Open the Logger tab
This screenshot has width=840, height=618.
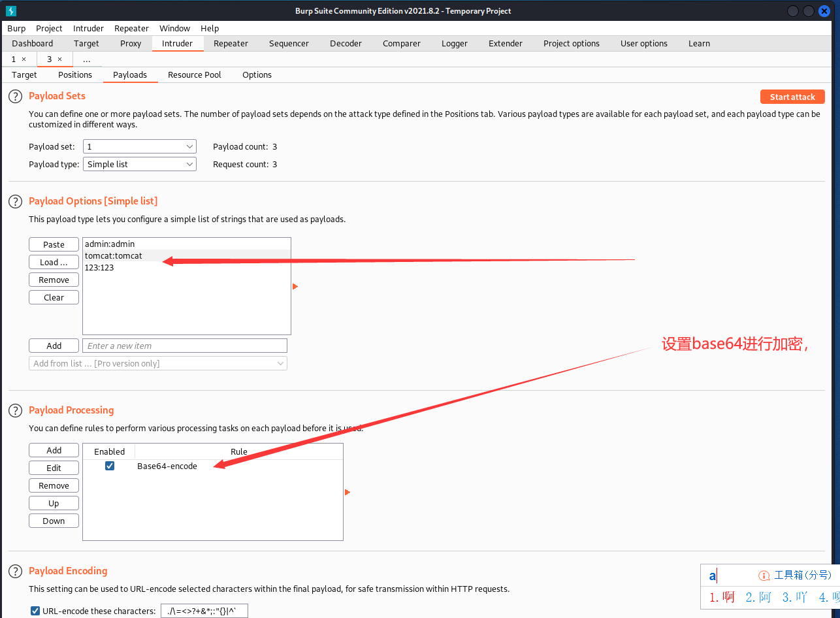(455, 44)
